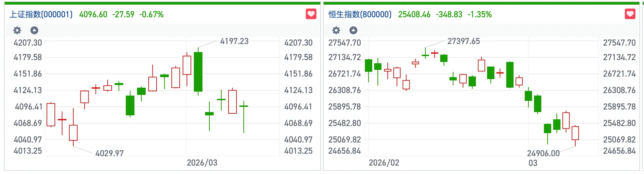Click the -0.67% change value
This screenshot has width=644, height=174.
coord(151,14)
